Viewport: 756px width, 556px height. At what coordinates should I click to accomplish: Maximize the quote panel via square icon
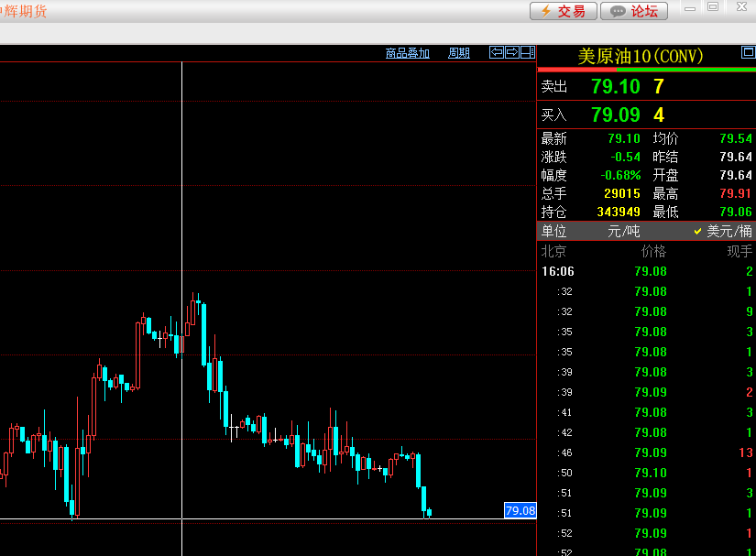[749, 52]
